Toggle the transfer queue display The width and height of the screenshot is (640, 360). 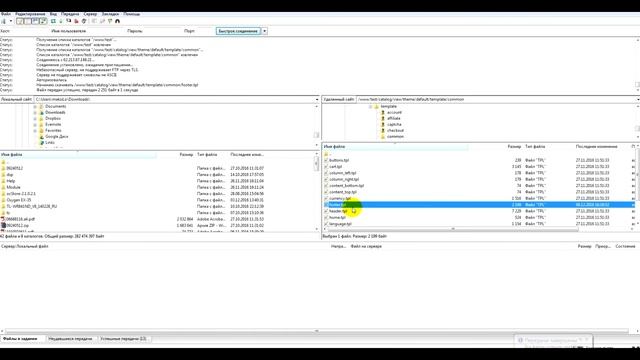coord(43,21)
